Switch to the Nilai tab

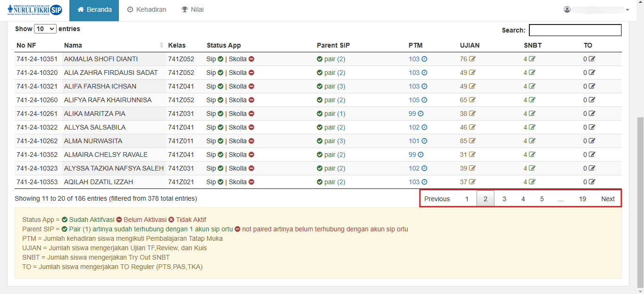pos(192,10)
